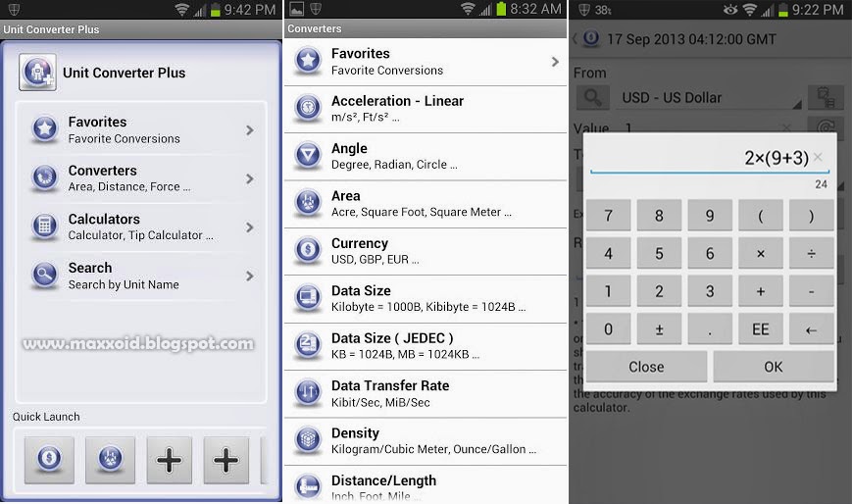The height and width of the screenshot is (504, 852).
Task: Tap the 24 result value
Action: (821, 184)
